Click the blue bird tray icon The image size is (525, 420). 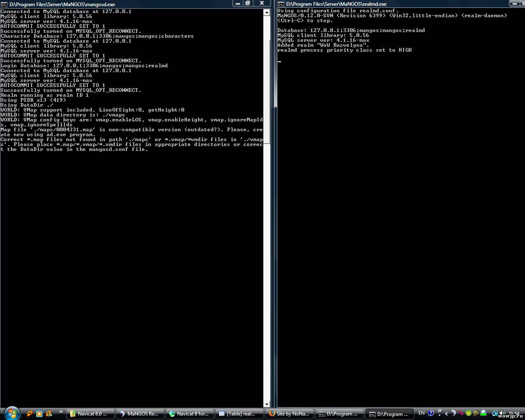click(x=453, y=413)
